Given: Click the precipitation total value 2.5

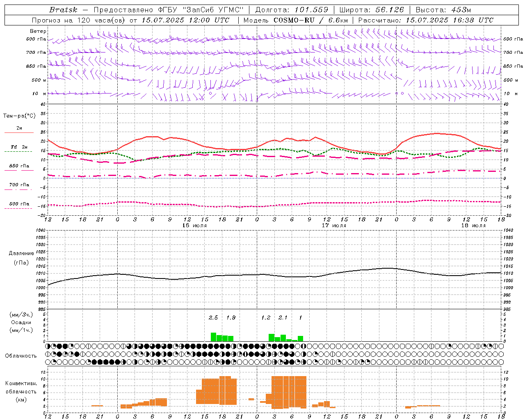Looking at the screenshot, I should [x=213, y=317].
